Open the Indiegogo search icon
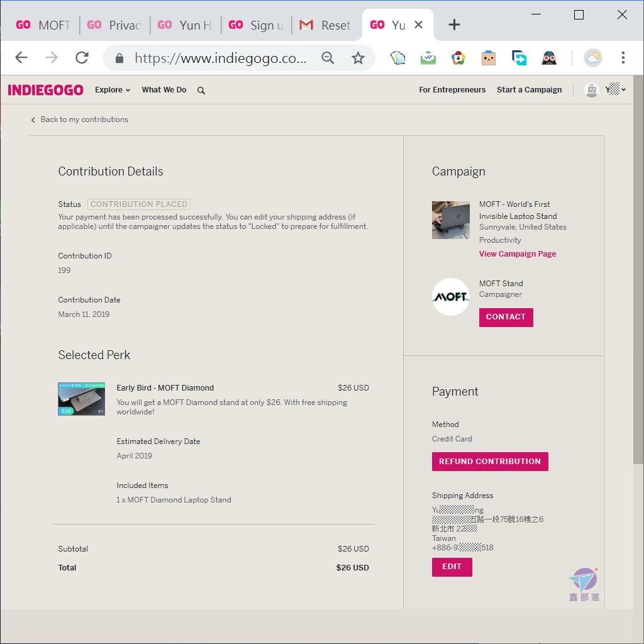The width and height of the screenshot is (644, 644). pyautogui.click(x=201, y=91)
